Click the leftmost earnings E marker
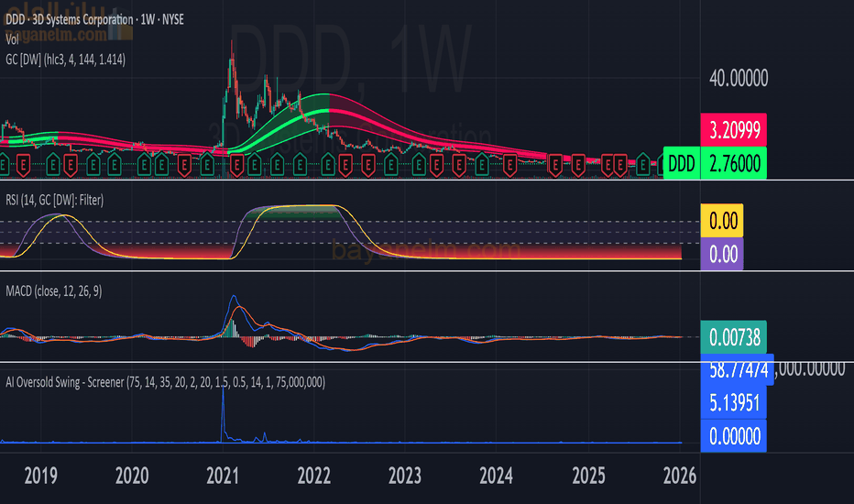The image size is (854, 504). (x=5, y=165)
